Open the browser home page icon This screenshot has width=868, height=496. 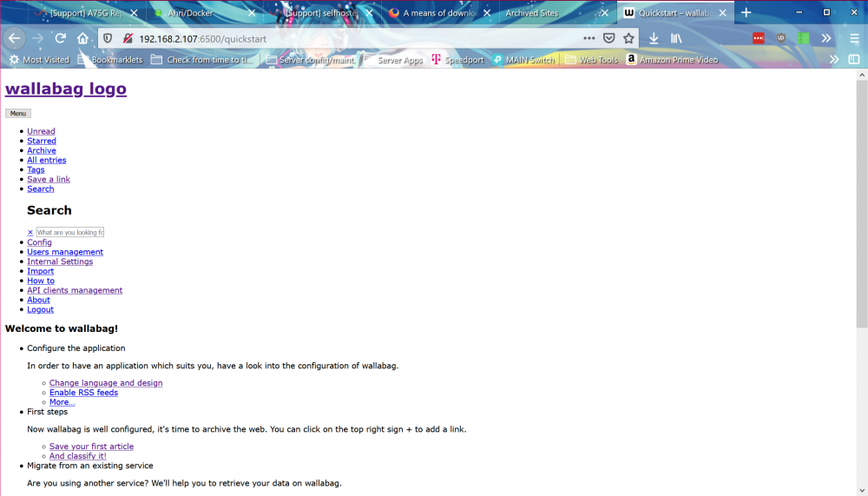point(82,38)
